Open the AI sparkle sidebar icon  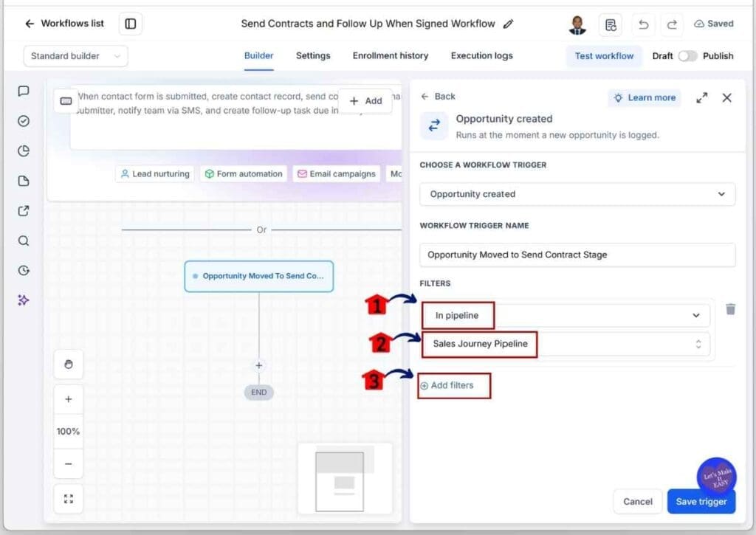tap(23, 300)
